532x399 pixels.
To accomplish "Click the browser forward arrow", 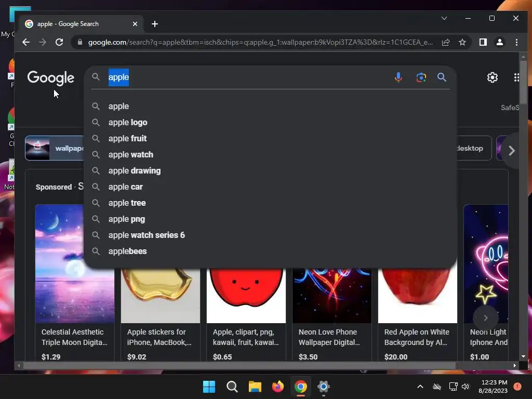I will pyautogui.click(x=43, y=42).
